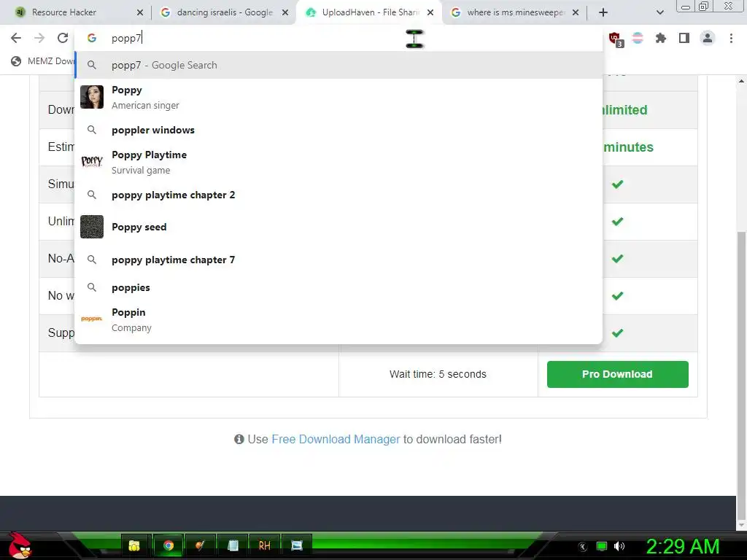
Task: Open the Free Download Manager link
Action: pos(336,439)
